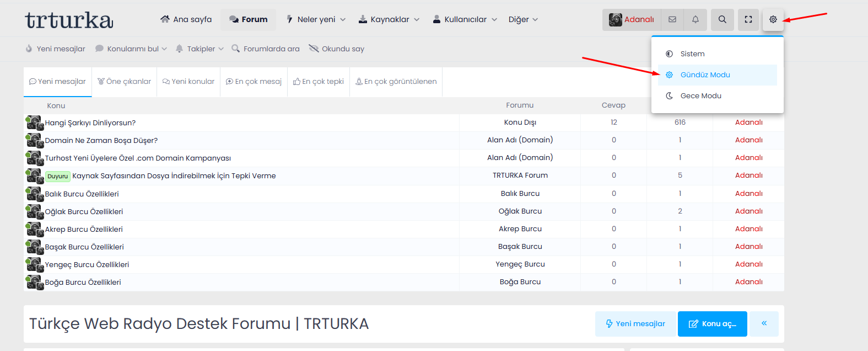Open Boğa Burcu Özellikleri topic
The width and height of the screenshot is (868, 351).
click(83, 282)
